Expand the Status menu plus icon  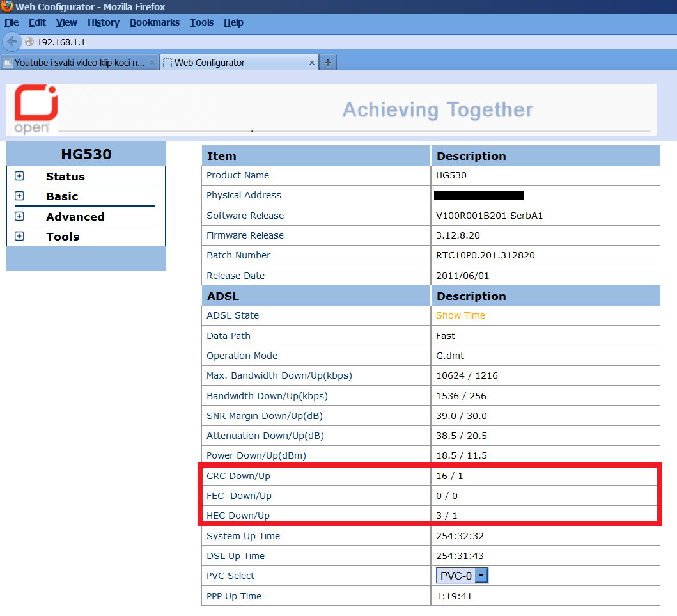point(19,177)
